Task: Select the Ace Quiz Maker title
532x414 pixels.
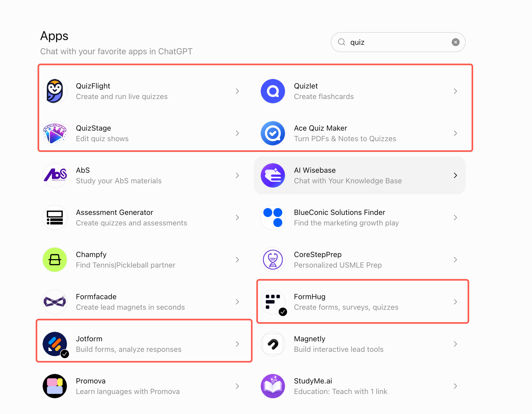Action: click(321, 128)
